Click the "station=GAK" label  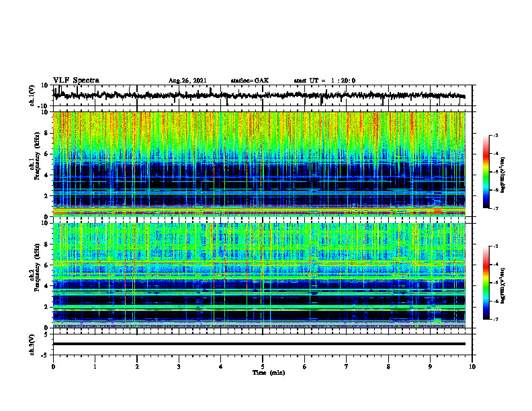[x=250, y=81]
